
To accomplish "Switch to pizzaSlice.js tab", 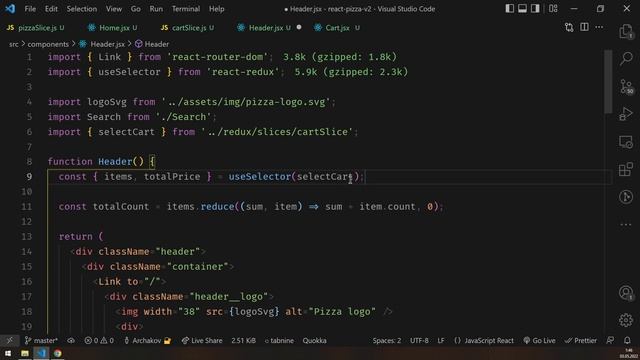I will (x=36, y=28).
